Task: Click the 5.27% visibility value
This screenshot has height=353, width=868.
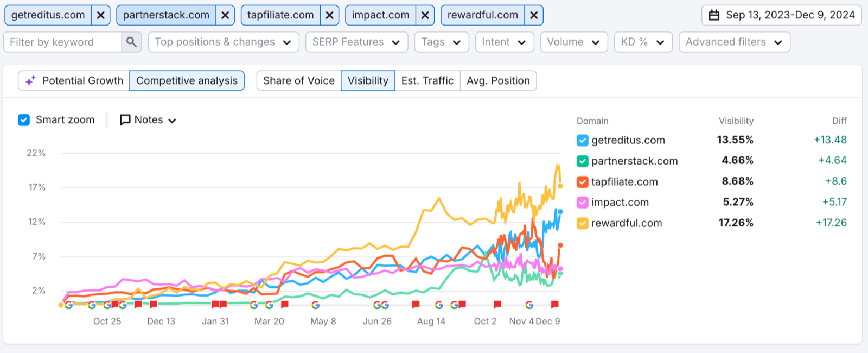Action: tap(738, 202)
